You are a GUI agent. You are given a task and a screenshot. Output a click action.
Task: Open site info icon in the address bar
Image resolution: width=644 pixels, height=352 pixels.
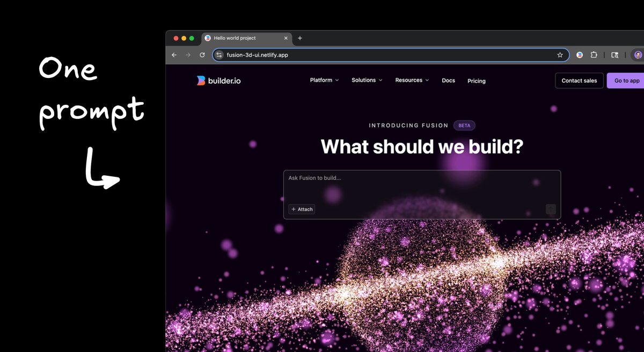pyautogui.click(x=219, y=55)
